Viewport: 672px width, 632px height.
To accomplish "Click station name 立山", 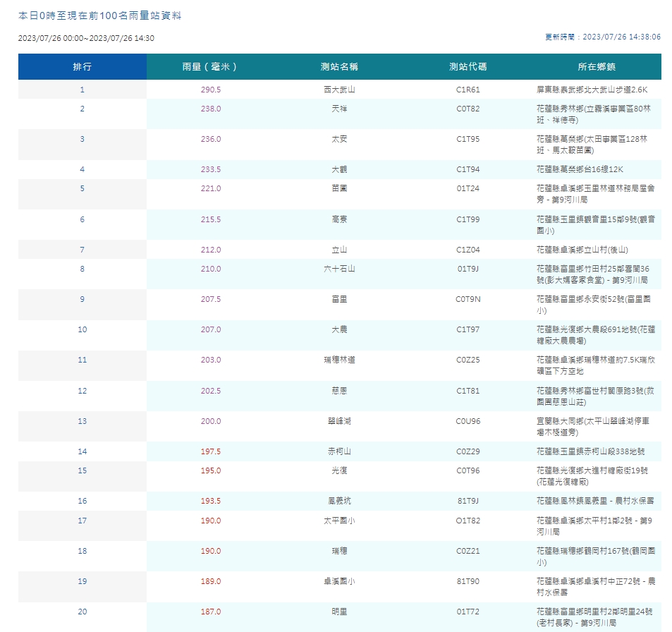I will 339,250.
